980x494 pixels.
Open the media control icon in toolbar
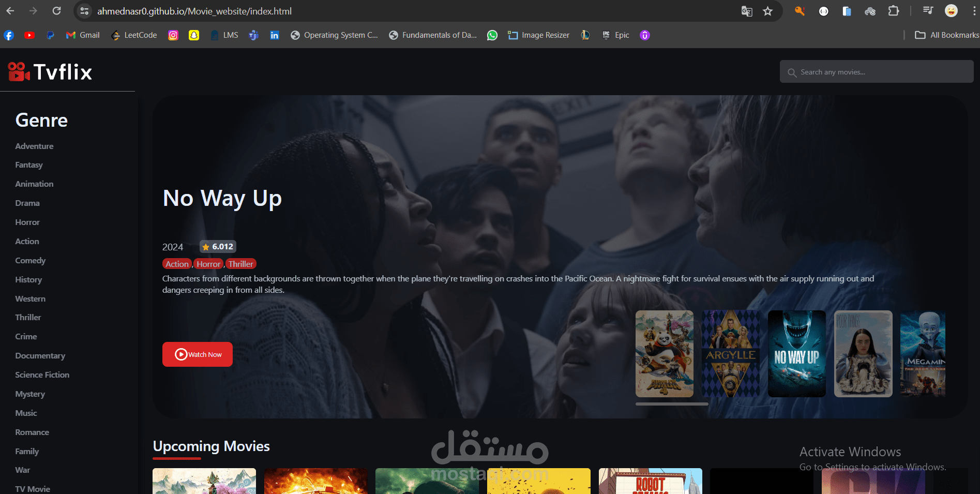928,11
